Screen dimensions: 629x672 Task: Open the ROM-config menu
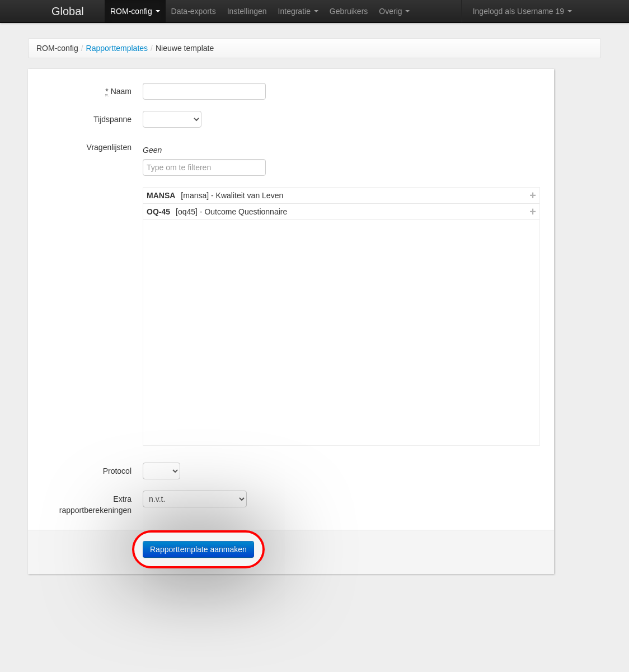click(135, 11)
